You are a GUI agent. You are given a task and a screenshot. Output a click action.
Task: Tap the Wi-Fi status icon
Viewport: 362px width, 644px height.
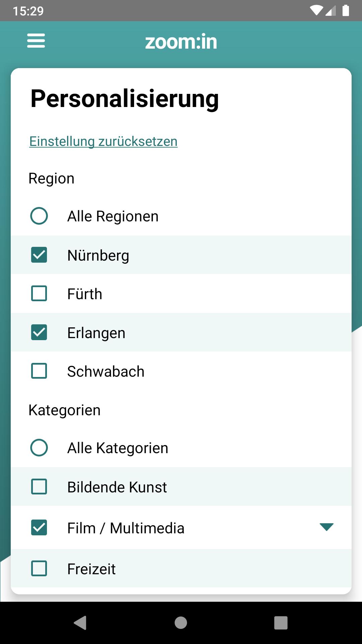tap(316, 10)
